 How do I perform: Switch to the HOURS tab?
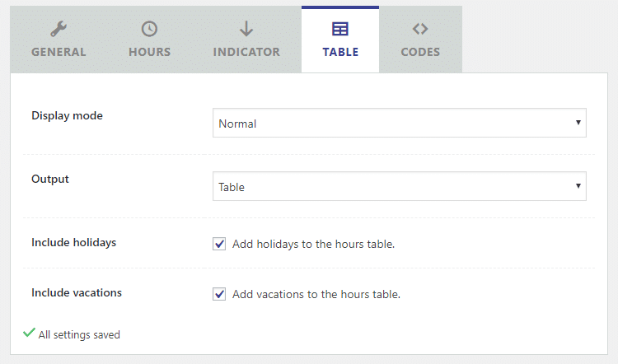(150, 52)
